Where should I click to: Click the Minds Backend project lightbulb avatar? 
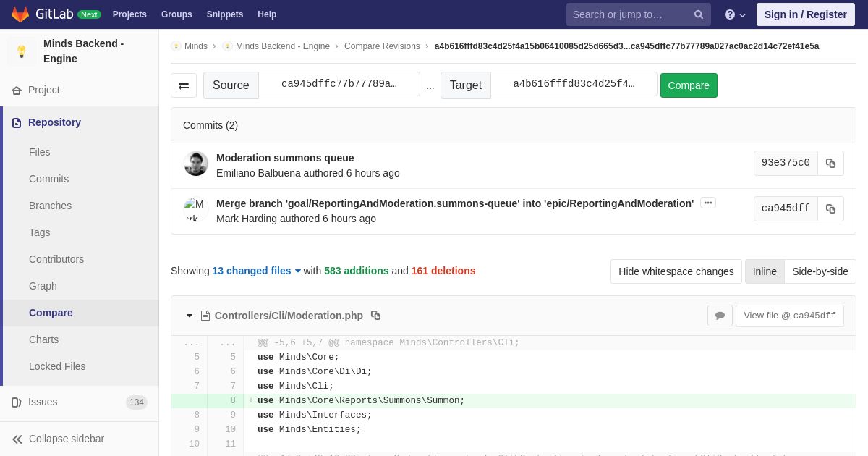[22, 51]
